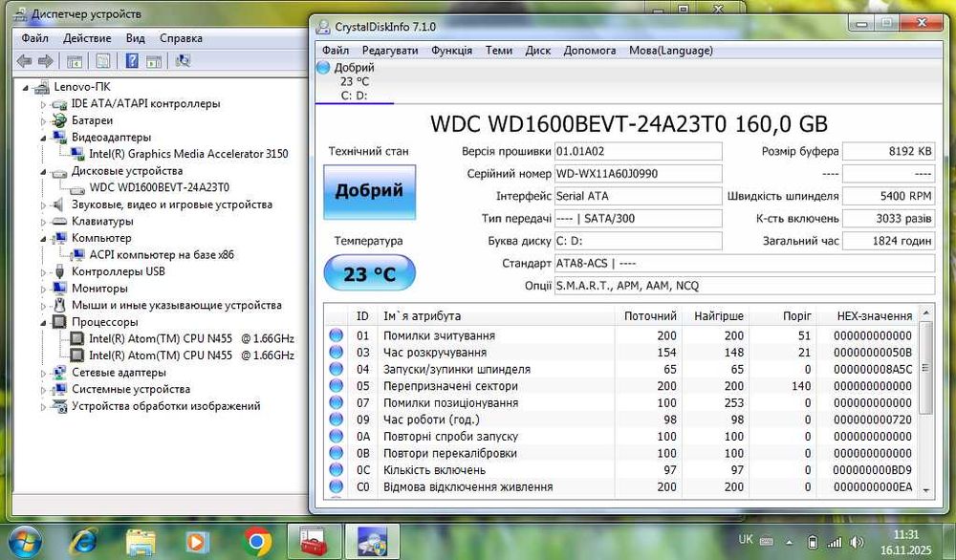The height and width of the screenshot is (560, 956).
Task: Click Поточний column header
Action: tap(650, 315)
